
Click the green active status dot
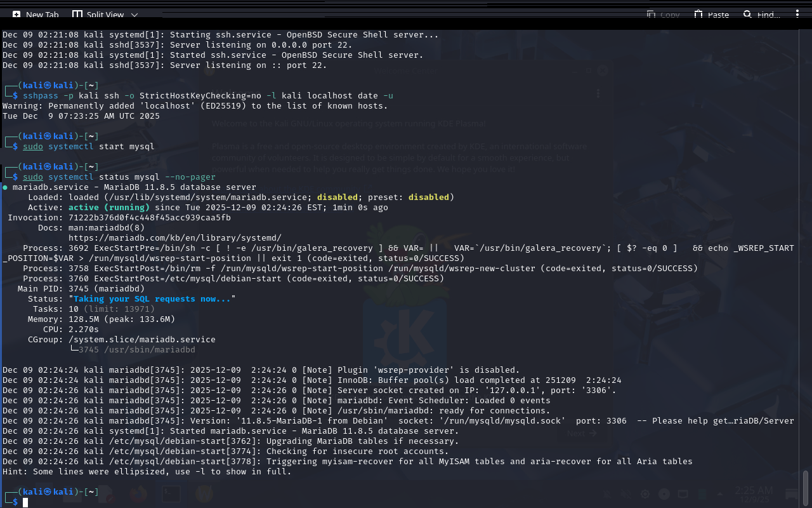coord(5,187)
